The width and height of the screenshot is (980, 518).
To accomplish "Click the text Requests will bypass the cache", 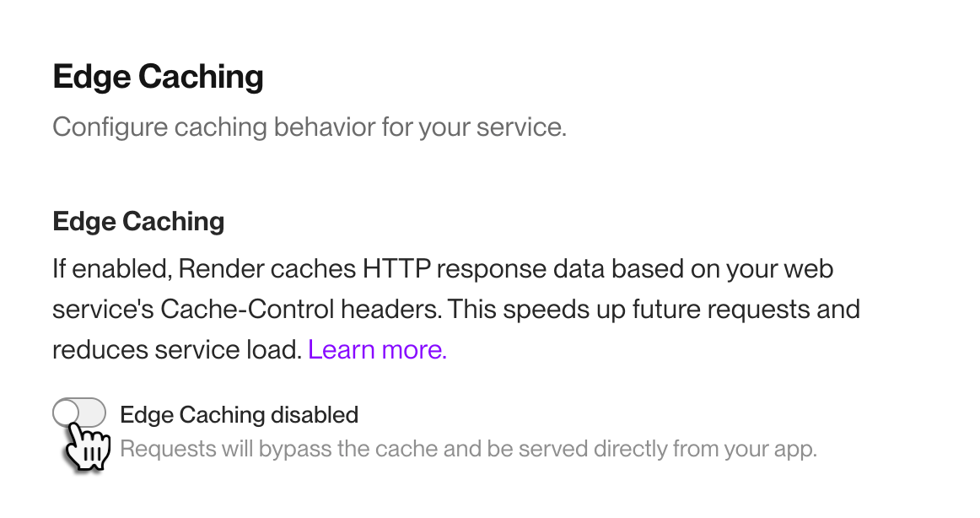I will point(469,448).
